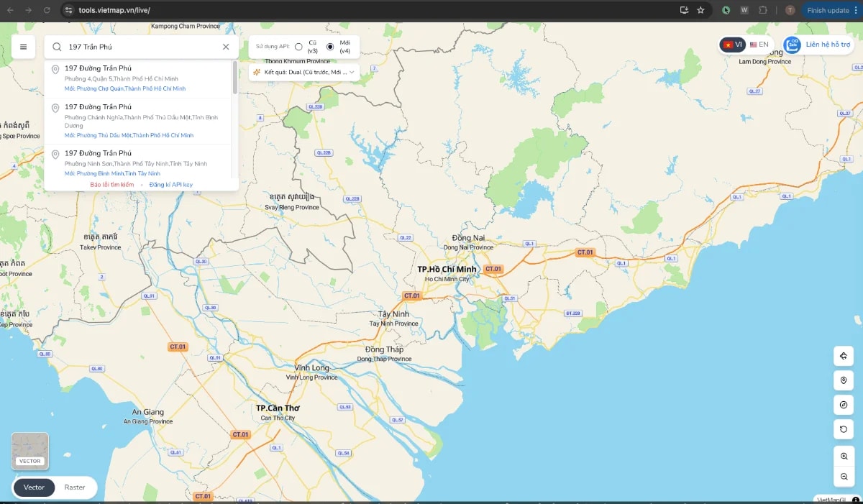Zoom out using the magnifier minus icon
Screen dimensions: 863x504
tap(843, 477)
